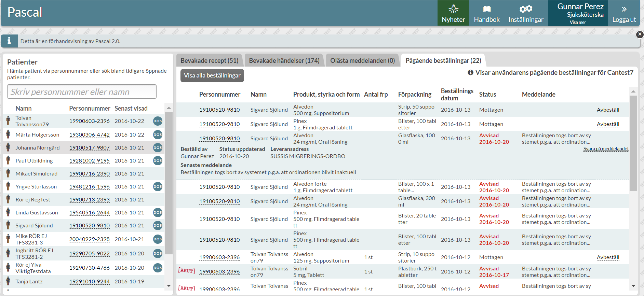Switch to Bevakade händelser (174) tab

tap(284, 60)
